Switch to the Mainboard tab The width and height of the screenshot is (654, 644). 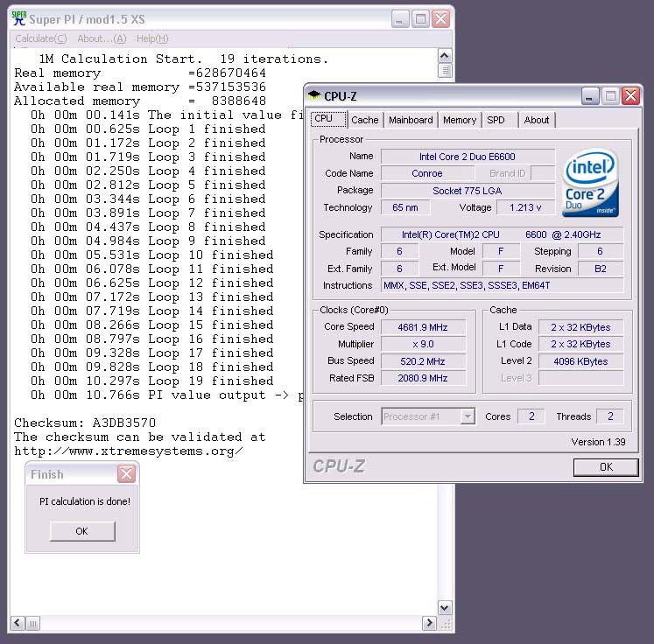(411, 120)
